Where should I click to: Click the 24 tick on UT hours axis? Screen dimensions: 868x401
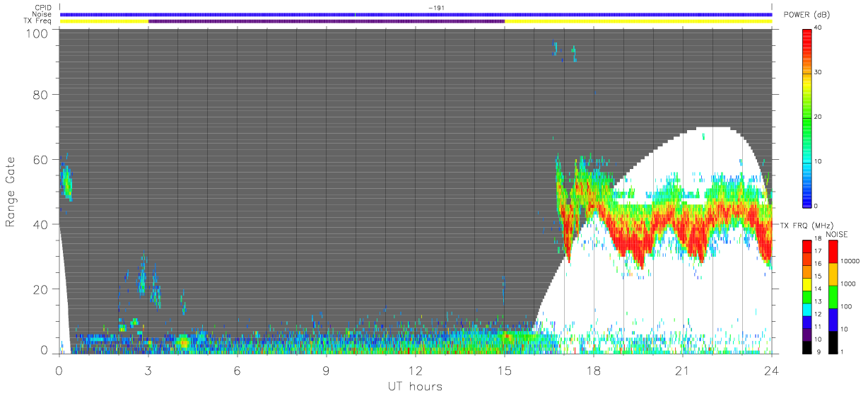[771, 371]
